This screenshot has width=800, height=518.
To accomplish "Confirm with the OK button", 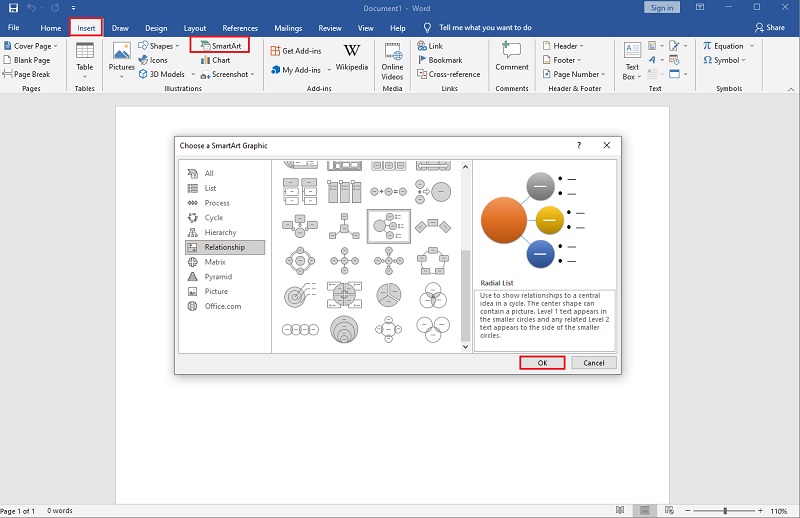I will point(542,363).
